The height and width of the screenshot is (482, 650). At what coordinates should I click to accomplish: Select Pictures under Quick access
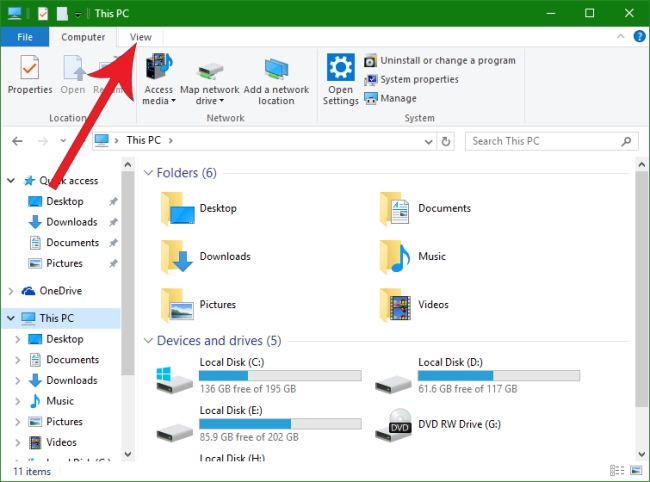[x=64, y=264]
